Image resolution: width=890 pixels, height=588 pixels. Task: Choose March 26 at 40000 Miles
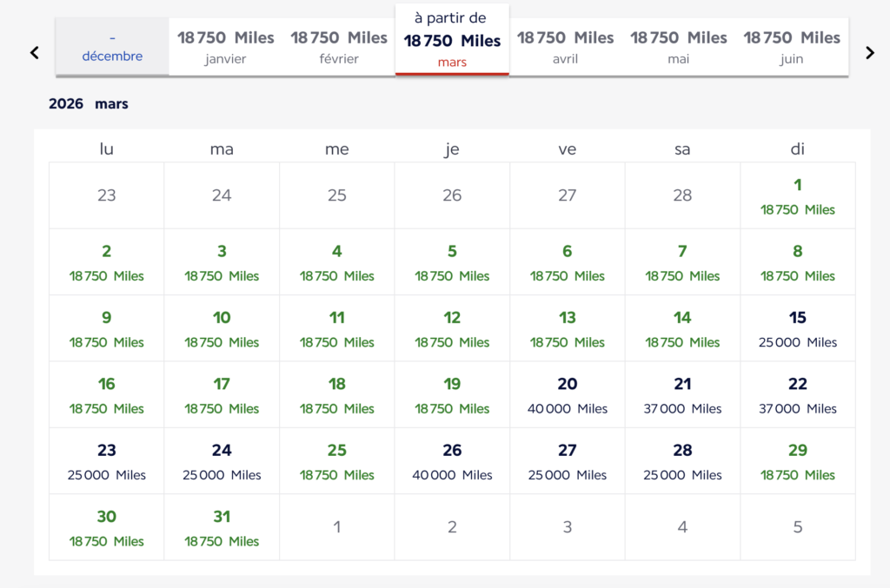[452, 460]
